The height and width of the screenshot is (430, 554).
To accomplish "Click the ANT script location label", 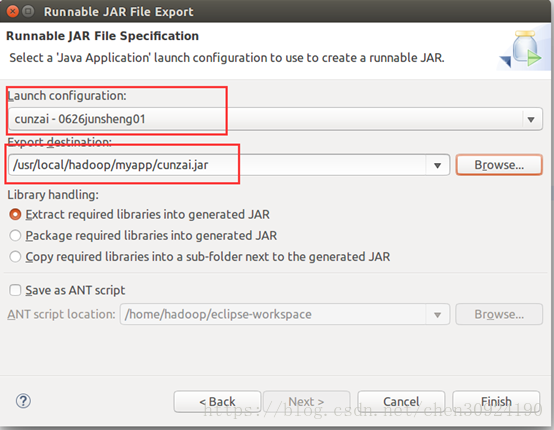I will pyautogui.click(x=61, y=314).
